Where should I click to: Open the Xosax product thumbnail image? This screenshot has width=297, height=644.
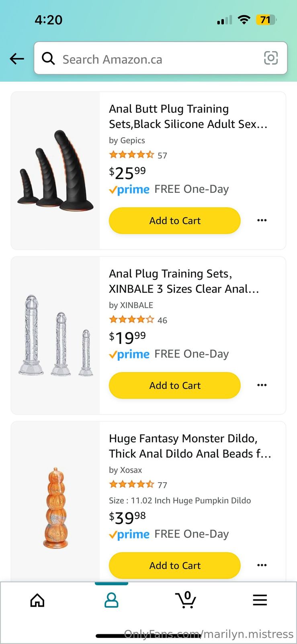click(x=55, y=507)
